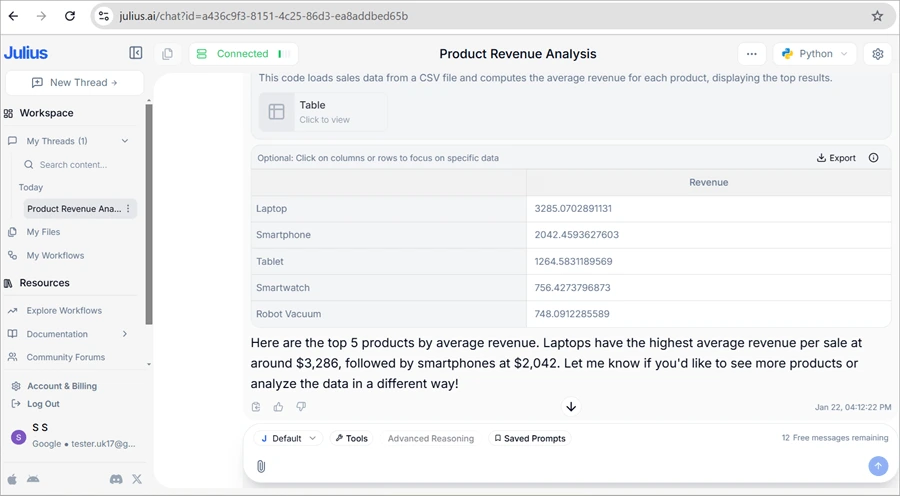Click the Connected status button

[243, 54]
